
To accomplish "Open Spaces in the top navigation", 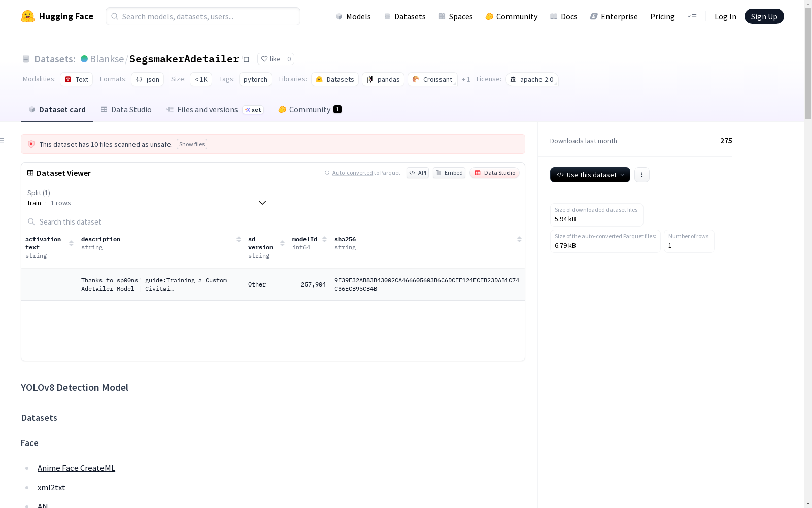I will pos(456,16).
